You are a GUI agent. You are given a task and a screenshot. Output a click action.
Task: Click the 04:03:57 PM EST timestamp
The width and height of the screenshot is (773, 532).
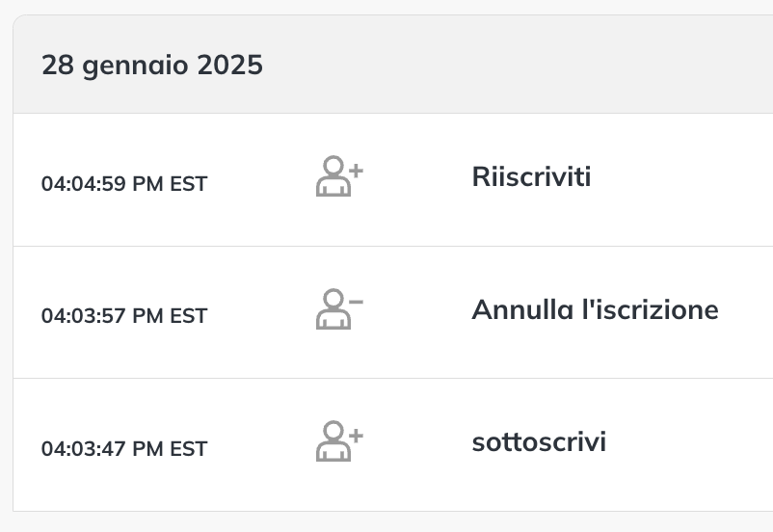[x=124, y=315]
